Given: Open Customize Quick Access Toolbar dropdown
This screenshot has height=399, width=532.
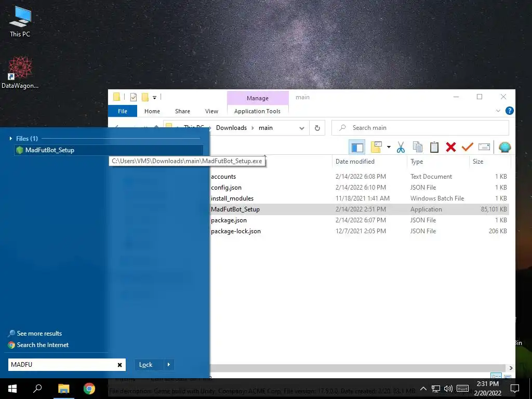Looking at the screenshot, I should point(154,98).
